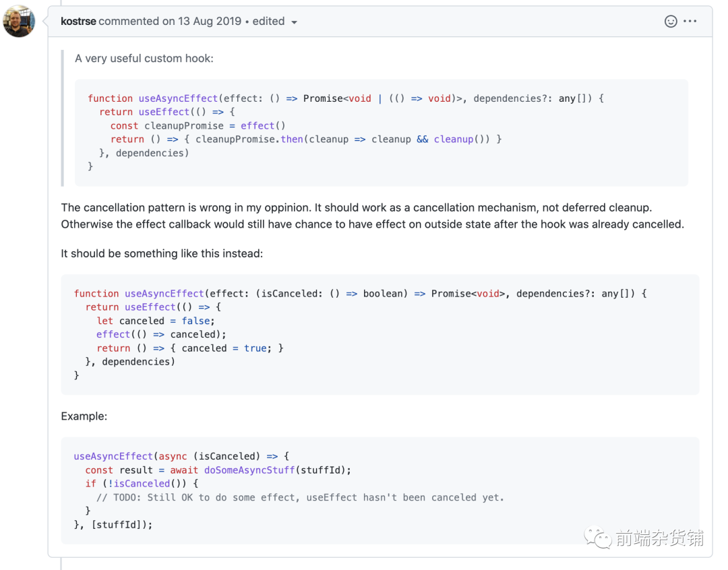Select the paragraph starting "The cancellation pattern is wrong"
The image size is (728, 570).
point(372,216)
